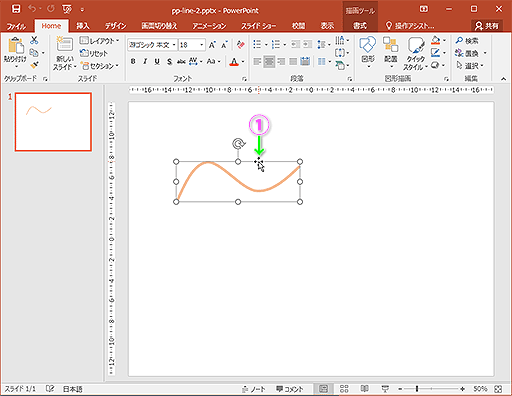
Task: Open the font color dropdown arrow
Action: 243,62
